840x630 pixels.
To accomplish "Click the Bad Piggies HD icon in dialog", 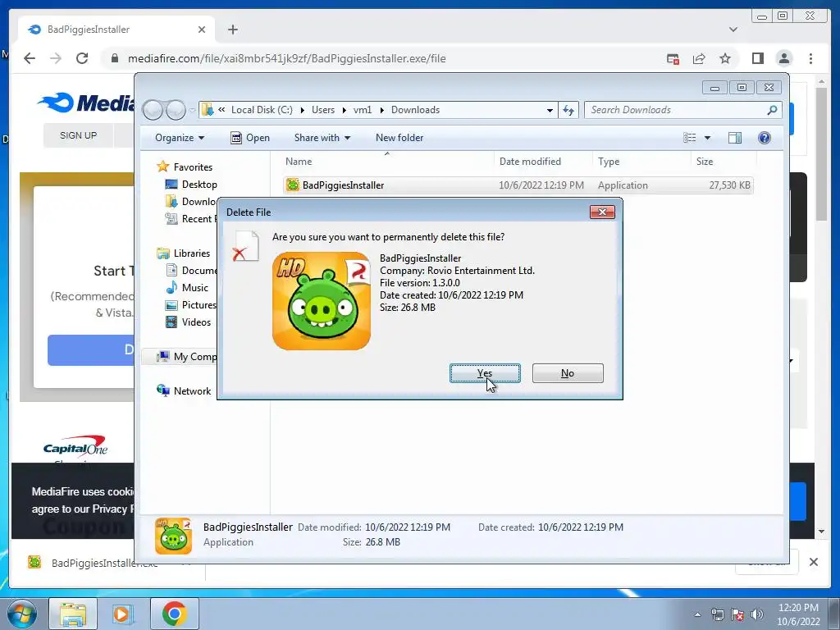I will (x=322, y=301).
